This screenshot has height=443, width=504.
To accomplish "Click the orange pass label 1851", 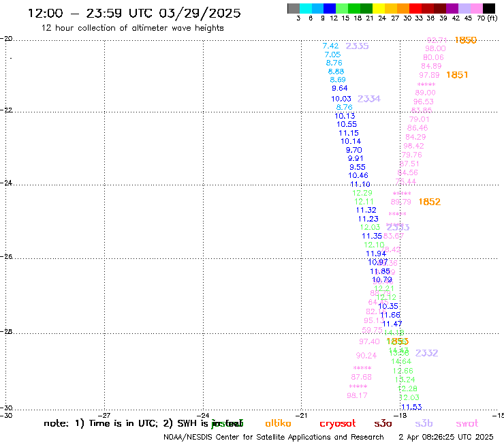I will (x=457, y=75).
